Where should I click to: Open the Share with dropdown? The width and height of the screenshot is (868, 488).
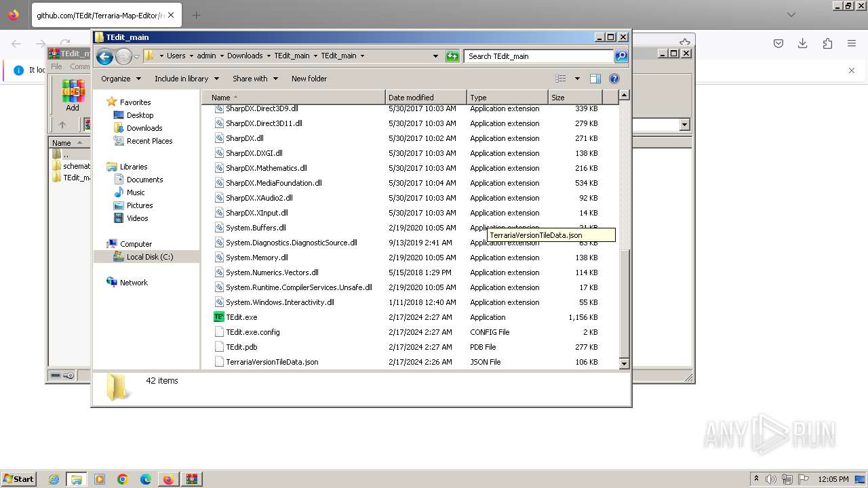point(255,79)
